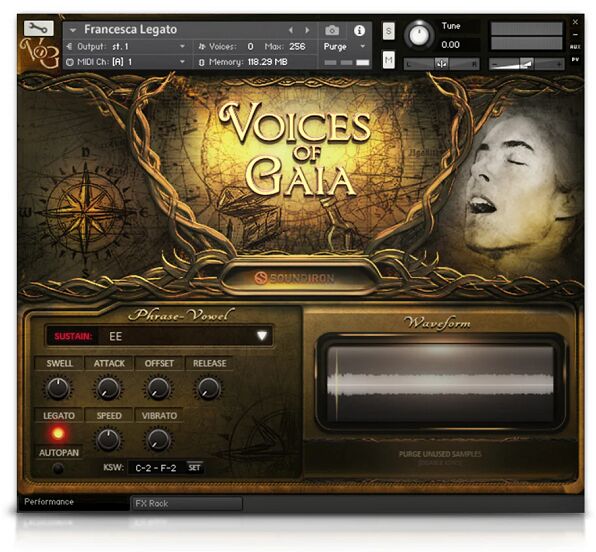Toggle the PV button in header
This screenshot has height=552, width=596.
(x=575, y=60)
